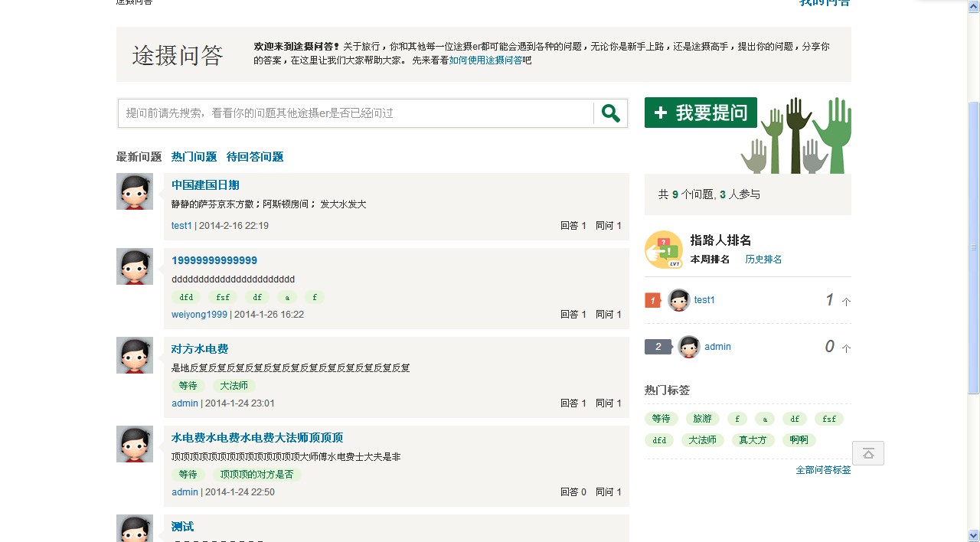Open question titled 中国建国日期
980x542 pixels.
(205, 185)
